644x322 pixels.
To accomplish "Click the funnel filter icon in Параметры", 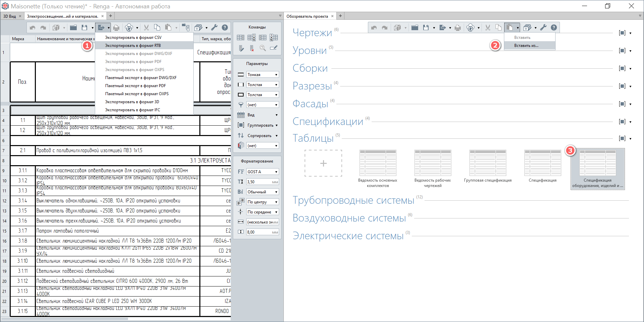I will pos(241,105).
